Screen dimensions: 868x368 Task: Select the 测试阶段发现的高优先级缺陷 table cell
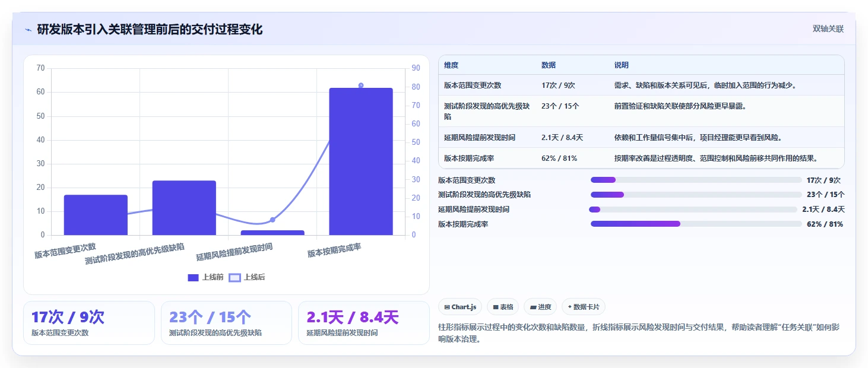[486, 112]
